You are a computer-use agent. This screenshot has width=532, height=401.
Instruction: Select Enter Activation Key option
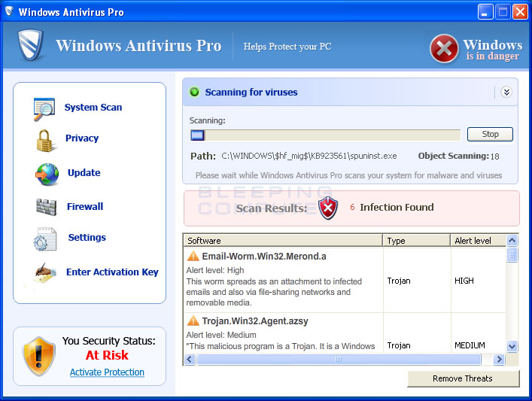click(112, 272)
